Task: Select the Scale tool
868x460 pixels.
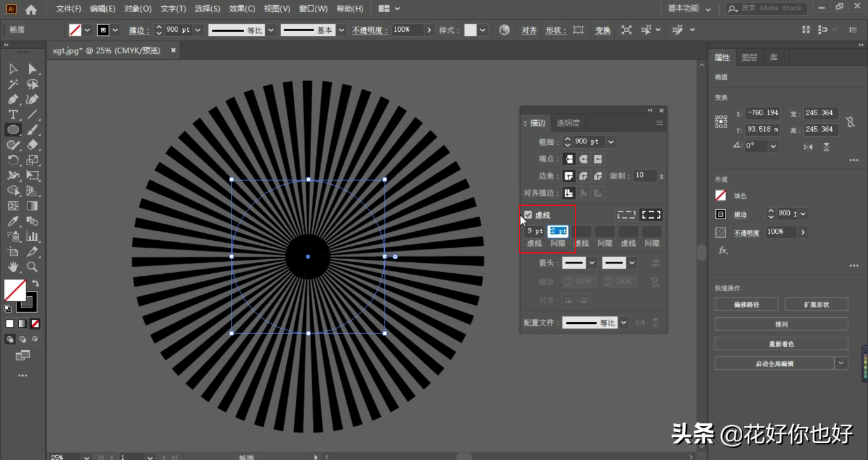Action: click(32, 160)
